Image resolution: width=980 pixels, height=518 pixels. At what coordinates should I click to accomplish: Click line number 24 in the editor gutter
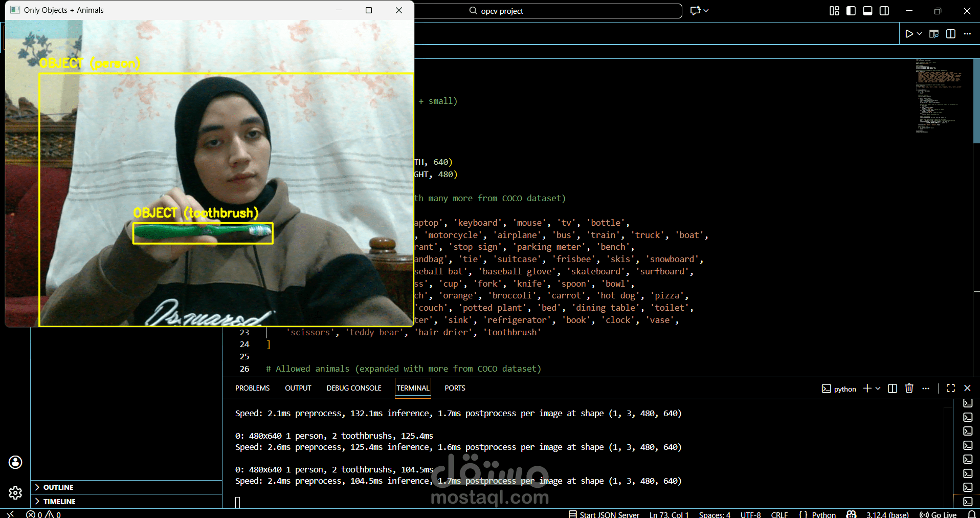tap(244, 344)
